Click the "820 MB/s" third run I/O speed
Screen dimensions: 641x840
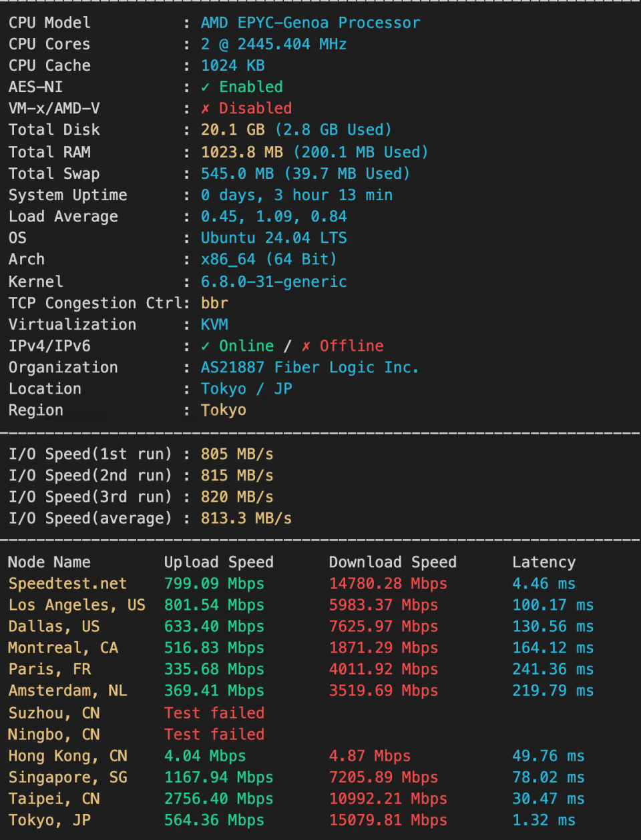[x=237, y=496]
